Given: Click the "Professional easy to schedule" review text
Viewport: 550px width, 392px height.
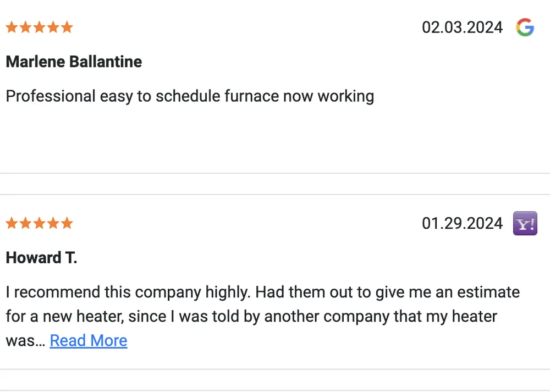Looking at the screenshot, I should point(190,96).
